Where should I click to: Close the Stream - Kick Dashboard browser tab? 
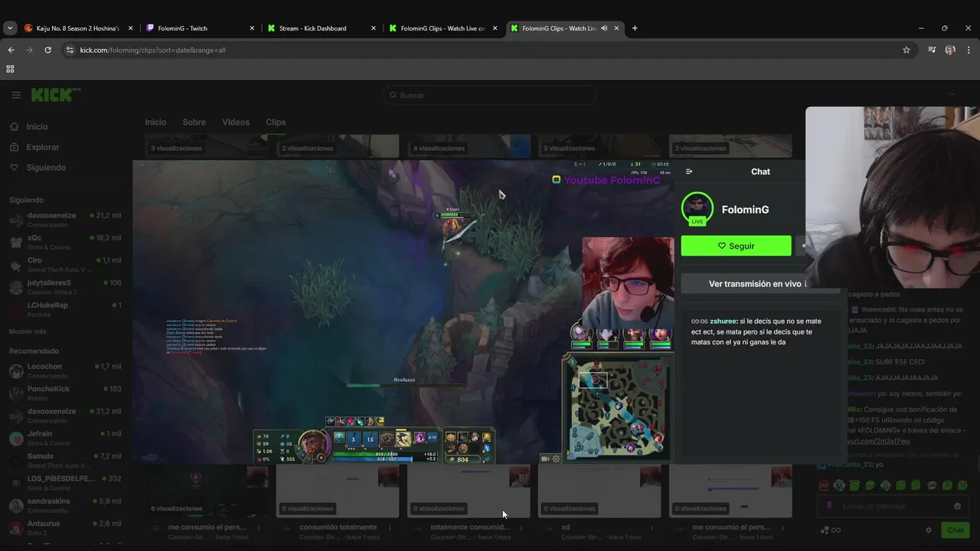(374, 28)
